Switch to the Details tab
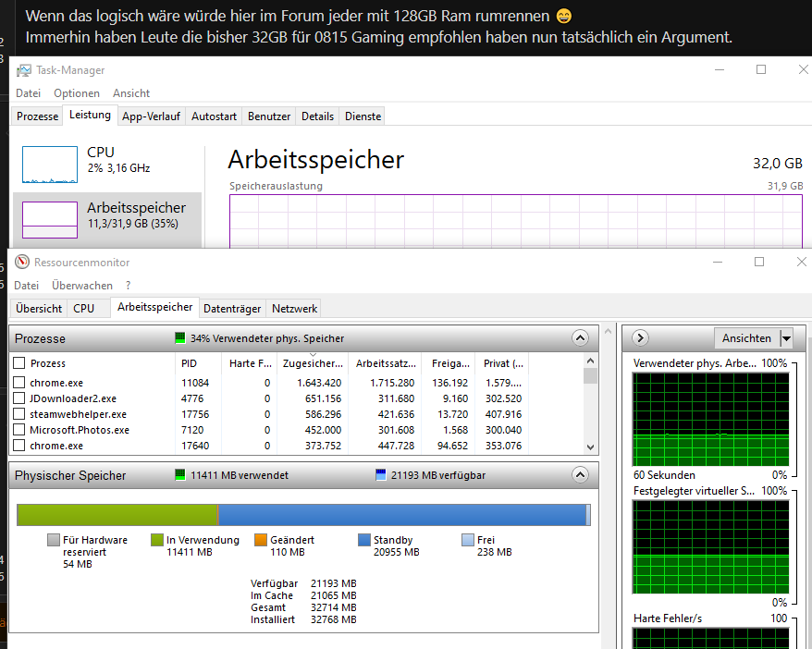 (317, 116)
